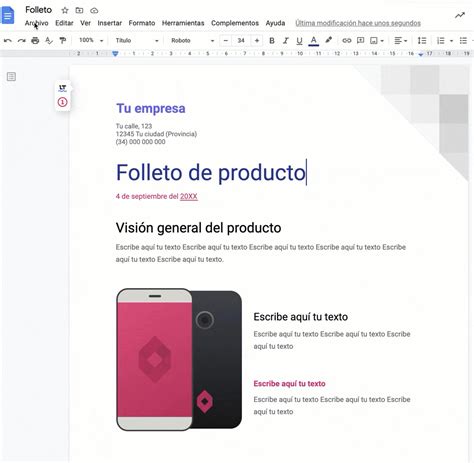Open the Roboto font dropdown
474x463 pixels.
pyautogui.click(x=192, y=41)
